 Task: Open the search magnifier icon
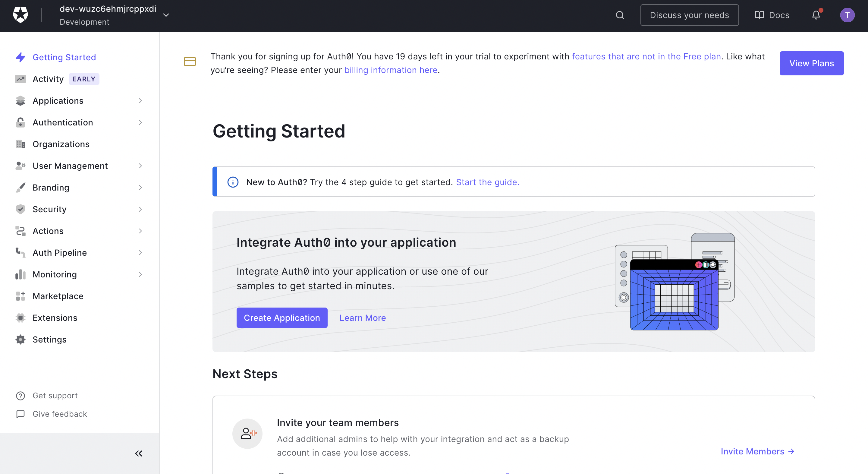click(x=620, y=15)
